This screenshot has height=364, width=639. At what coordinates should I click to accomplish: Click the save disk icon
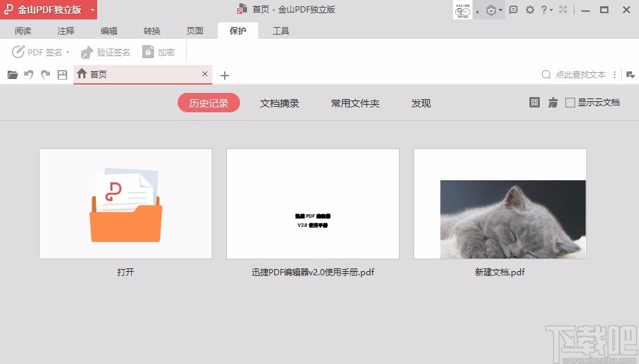pyautogui.click(x=62, y=75)
